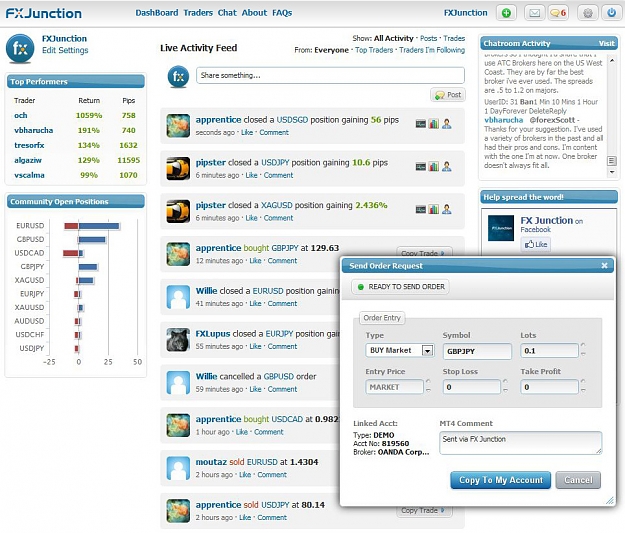This screenshot has width=625, height=533.
Task: Open trader och in Top Performers
Action: tap(21, 115)
